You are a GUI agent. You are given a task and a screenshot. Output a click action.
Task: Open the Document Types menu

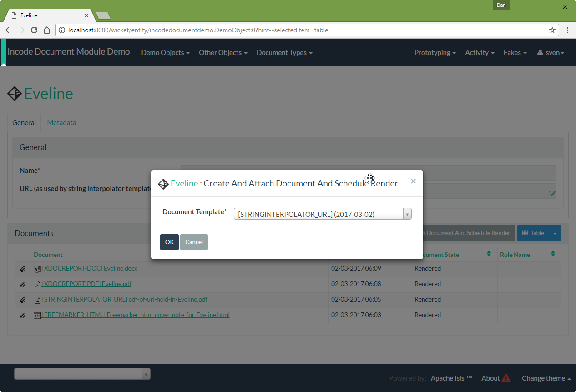point(284,53)
